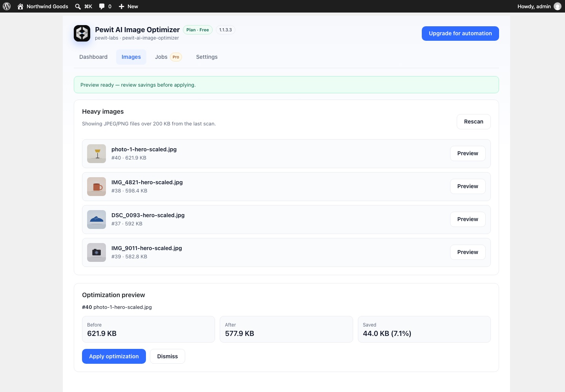Open thumbnail of DSC_0093-hero-scaled.jpg
565x392 pixels.
point(97,220)
